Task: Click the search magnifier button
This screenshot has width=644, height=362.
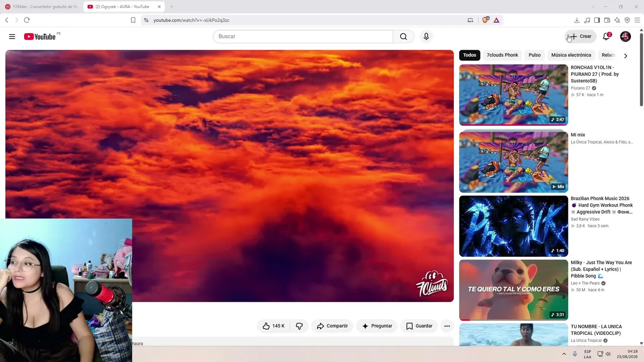Action: click(404, 36)
